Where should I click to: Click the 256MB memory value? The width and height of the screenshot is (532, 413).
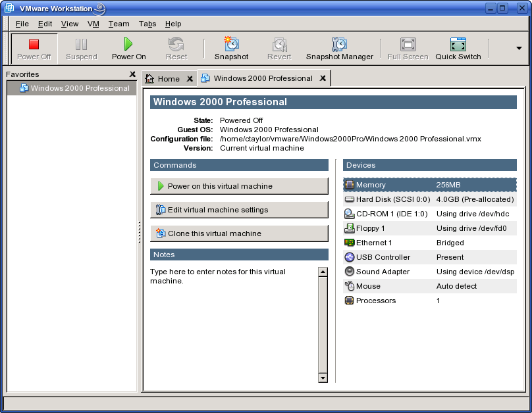point(448,185)
